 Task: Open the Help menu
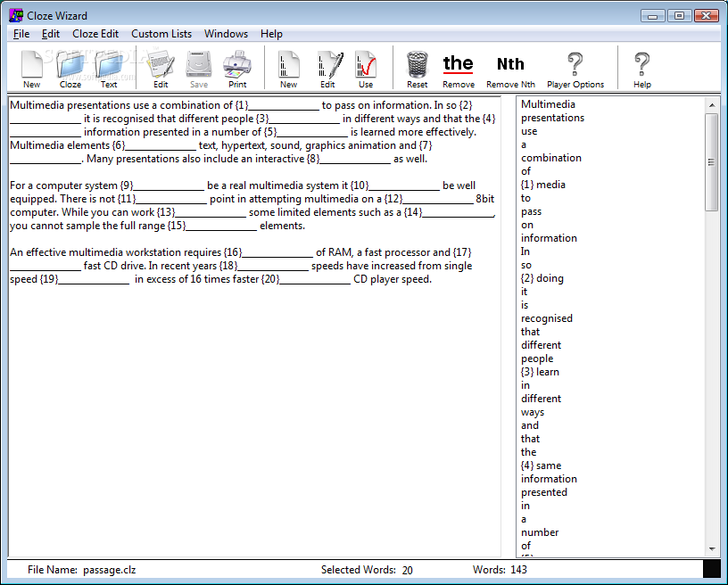271,34
